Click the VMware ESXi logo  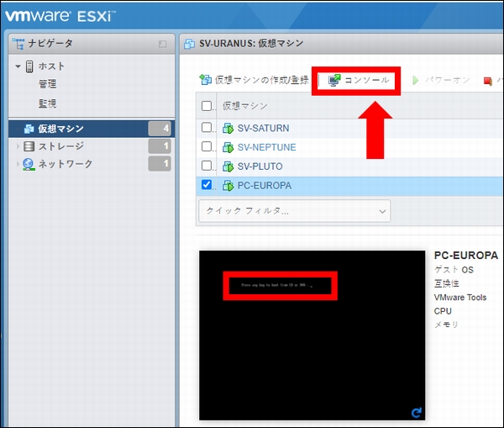coord(60,16)
